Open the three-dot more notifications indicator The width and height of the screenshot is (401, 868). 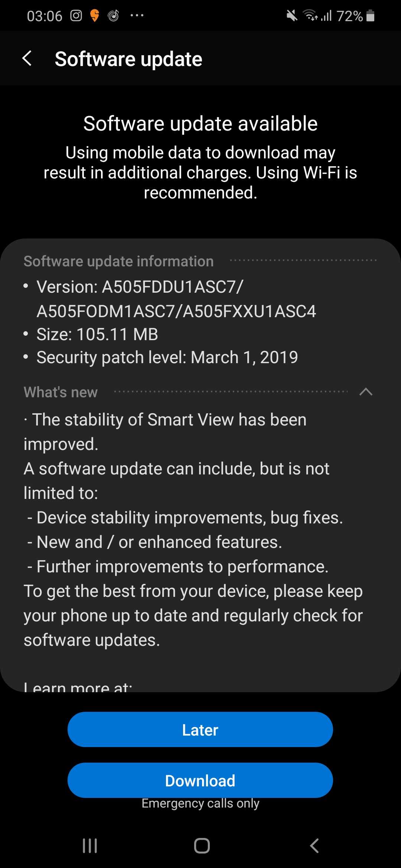click(137, 16)
